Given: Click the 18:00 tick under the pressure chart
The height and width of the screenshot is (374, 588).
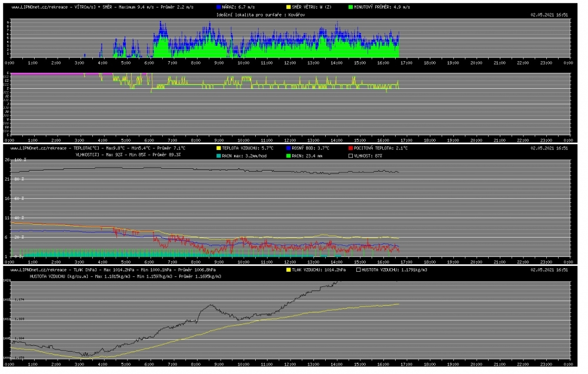Looking at the screenshot, I should (430, 364).
